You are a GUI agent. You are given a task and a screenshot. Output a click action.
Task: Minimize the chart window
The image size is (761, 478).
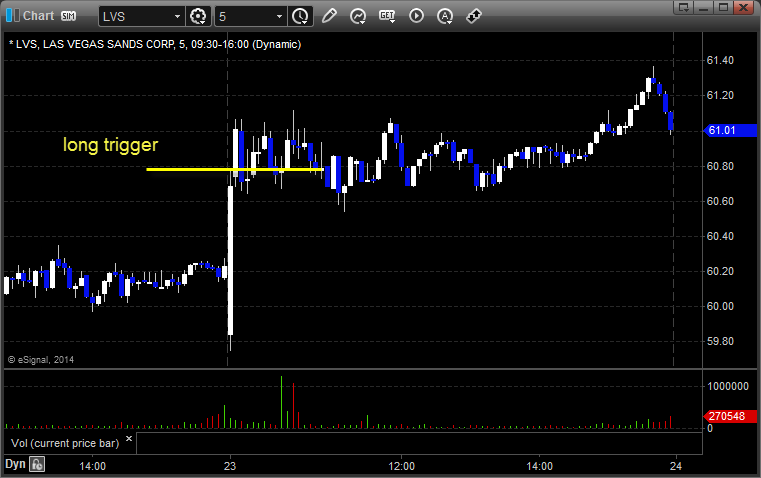pyautogui.click(x=704, y=7)
